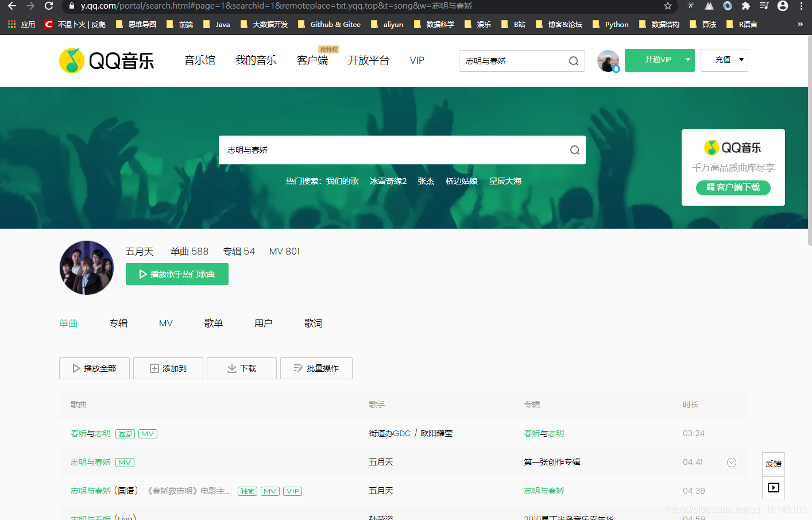The image size is (812, 520).
Task: Click the 播放全部 play all button
Action: [x=94, y=368]
